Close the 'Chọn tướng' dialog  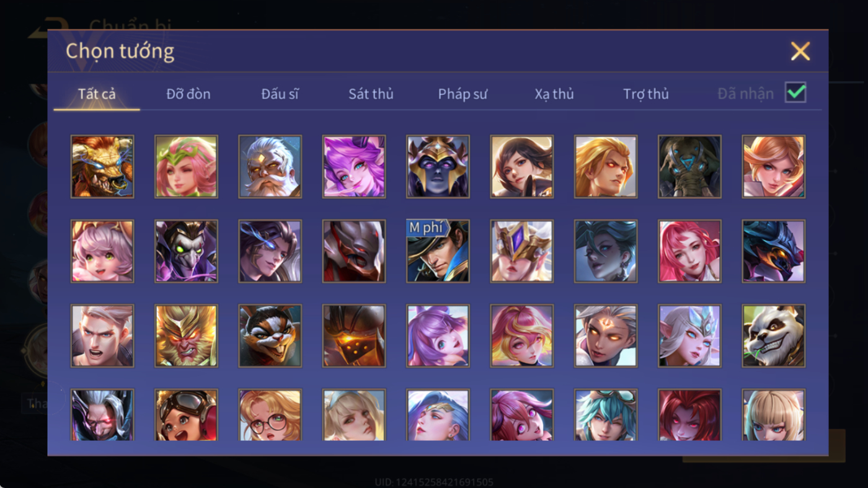800,51
